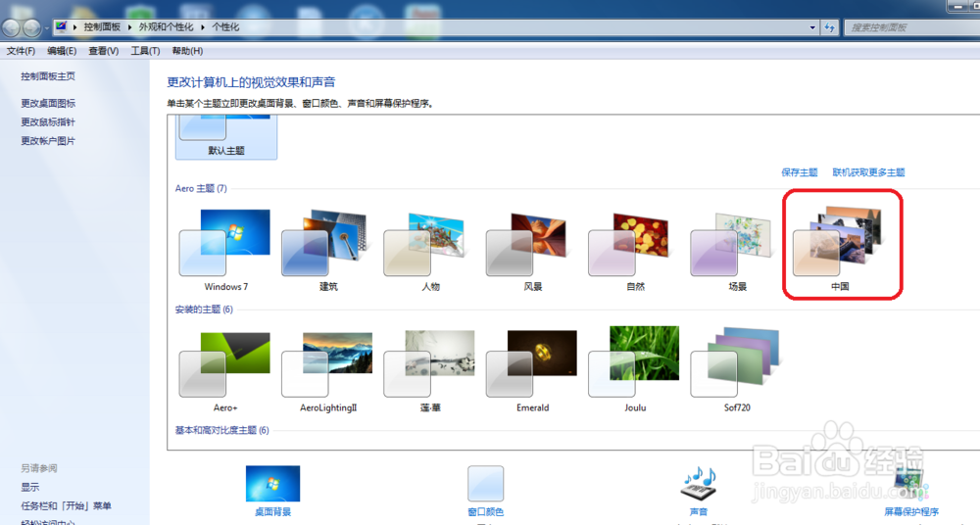This screenshot has height=525, width=980.
Task: Open 更改帐户图片
Action: tap(48, 141)
